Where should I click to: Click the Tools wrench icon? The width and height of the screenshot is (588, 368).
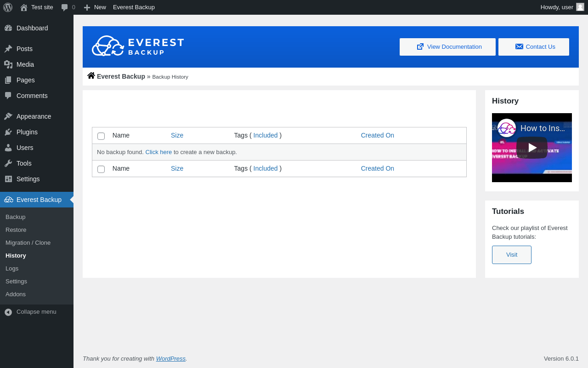click(x=8, y=163)
